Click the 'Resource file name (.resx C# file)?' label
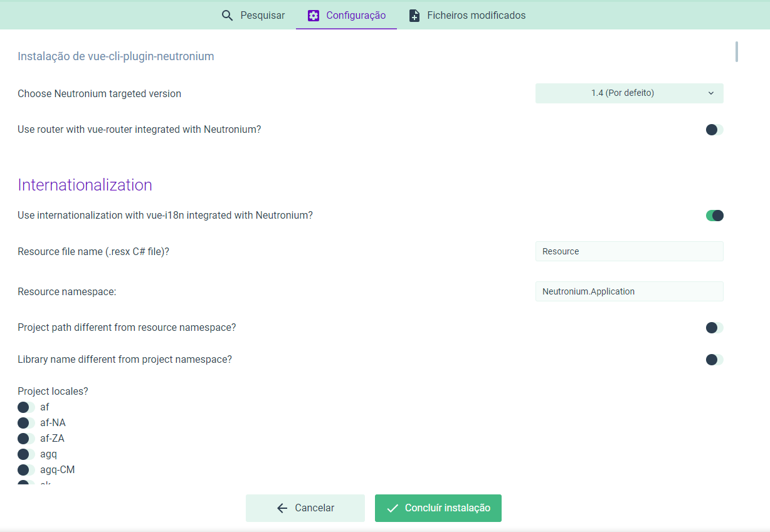 (x=93, y=251)
